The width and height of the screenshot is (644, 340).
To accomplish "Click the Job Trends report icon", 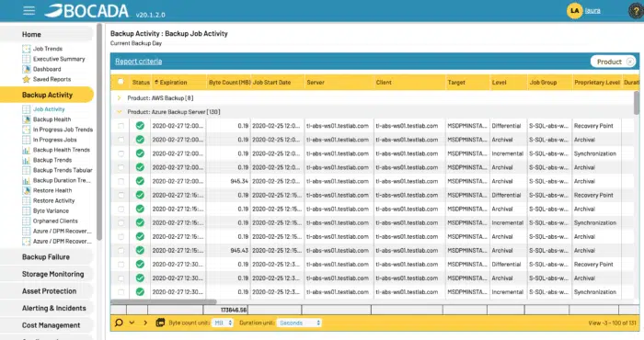I will click(x=27, y=49).
